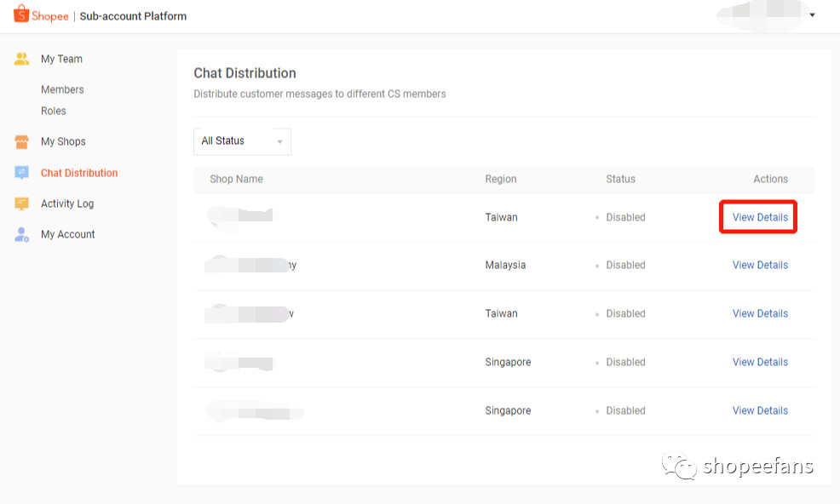Go to My Shops section
The height and width of the screenshot is (504, 840).
(63, 141)
